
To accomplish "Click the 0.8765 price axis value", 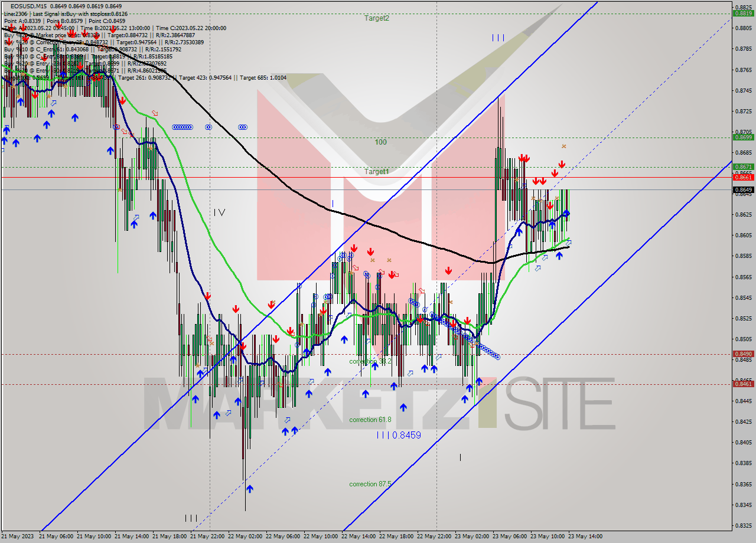I will (742, 70).
